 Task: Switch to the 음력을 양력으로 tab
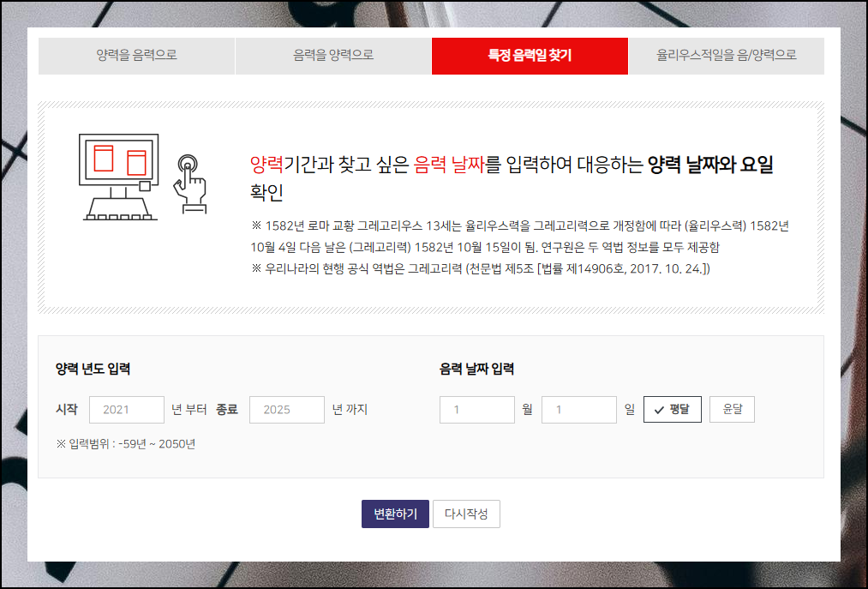333,56
